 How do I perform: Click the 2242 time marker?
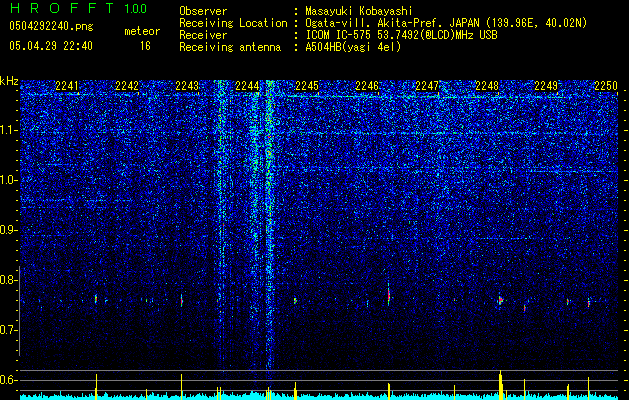[x=127, y=86]
